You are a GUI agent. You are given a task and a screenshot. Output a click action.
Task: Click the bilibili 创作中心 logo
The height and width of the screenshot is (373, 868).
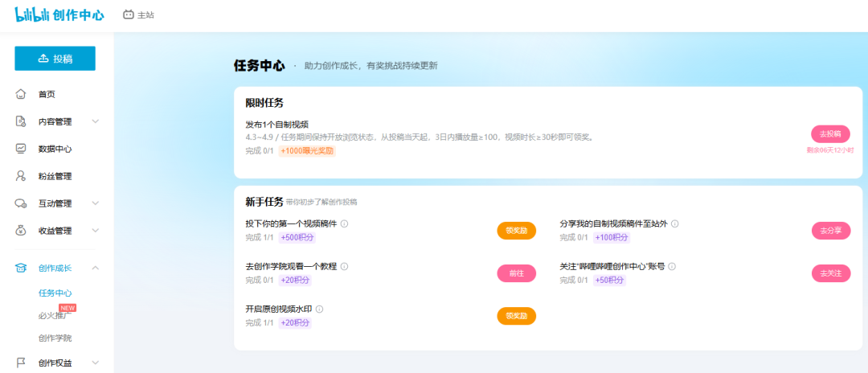pyautogui.click(x=59, y=15)
